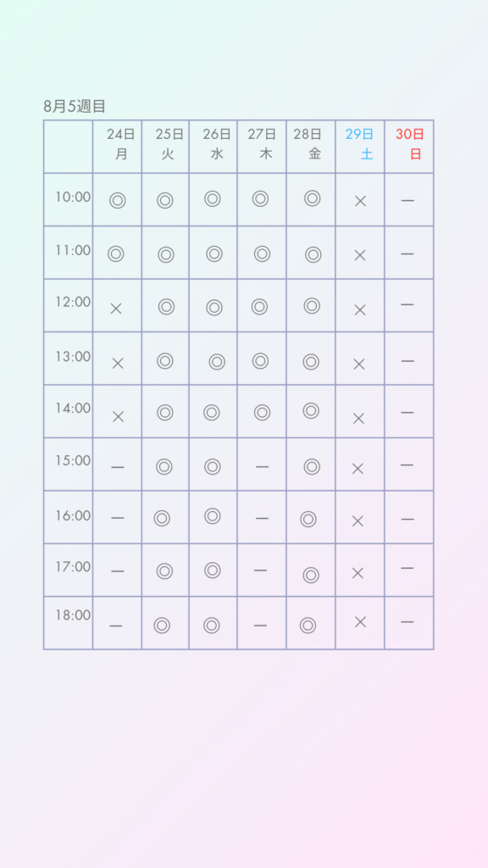Choose Tuesday 25日 17:00 double-circle

click(165, 570)
